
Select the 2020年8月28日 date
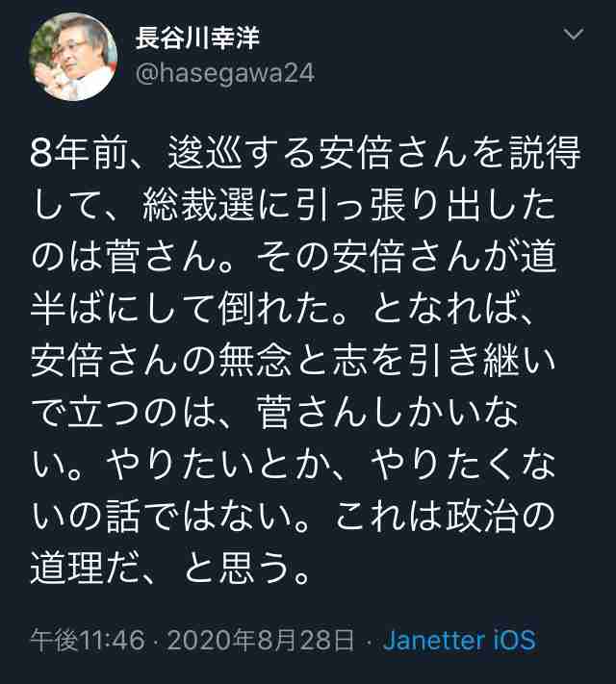(260, 640)
